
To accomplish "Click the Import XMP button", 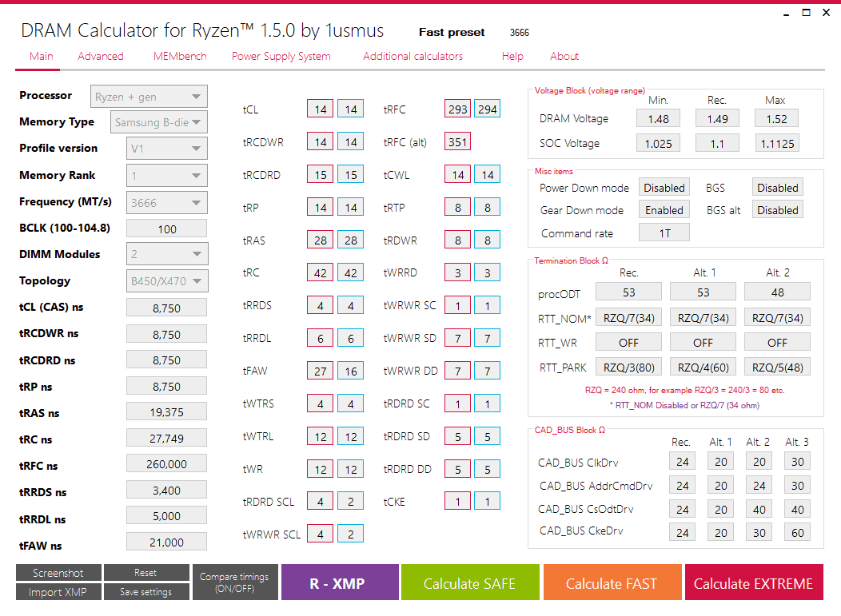I will 58,592.
